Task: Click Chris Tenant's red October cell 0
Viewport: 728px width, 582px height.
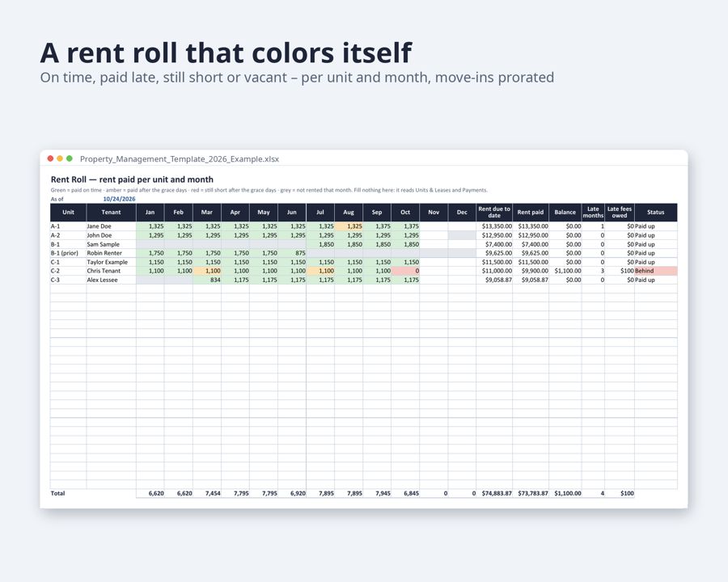Action: 405,271
